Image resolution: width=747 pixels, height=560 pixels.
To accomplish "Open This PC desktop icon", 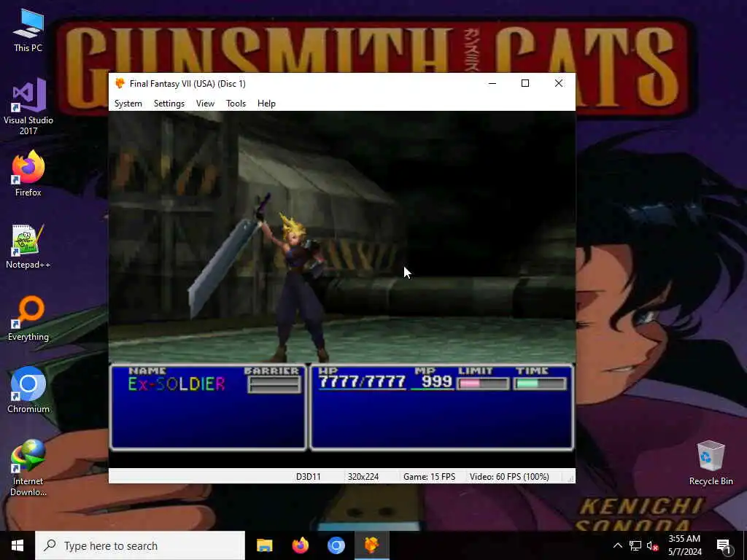I will click(28, 31).
